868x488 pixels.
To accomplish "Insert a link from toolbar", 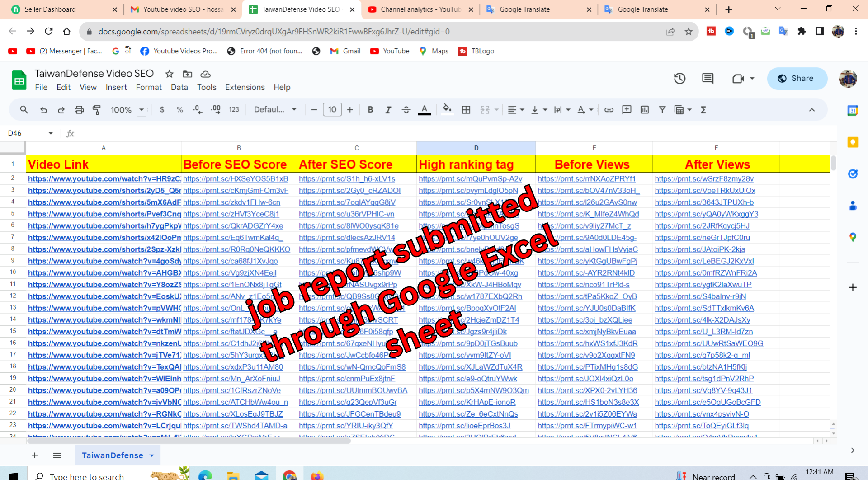I will point(609,110).
